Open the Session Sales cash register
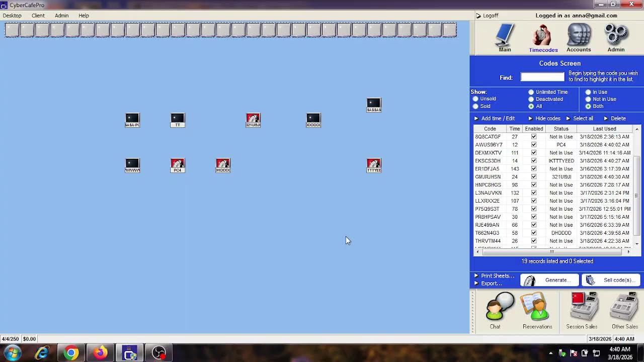The width and height of the screenshot is (644, 362). click(x=582, y=310)
